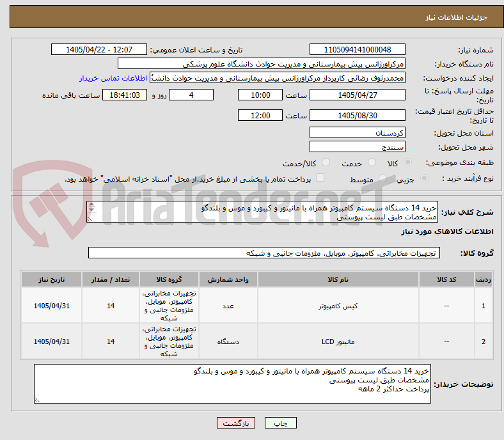Click the شماره نیاز number field

(x=357, y=49)
